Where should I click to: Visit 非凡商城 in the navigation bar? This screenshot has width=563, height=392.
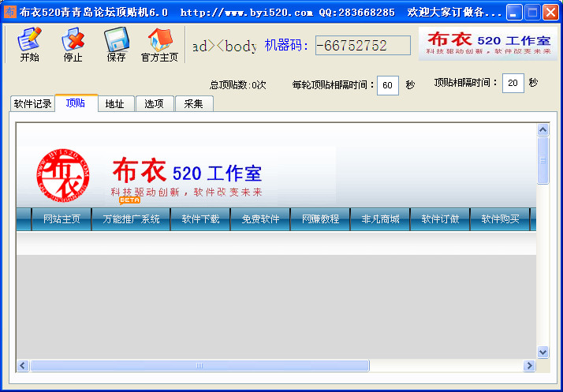[380, 219]
